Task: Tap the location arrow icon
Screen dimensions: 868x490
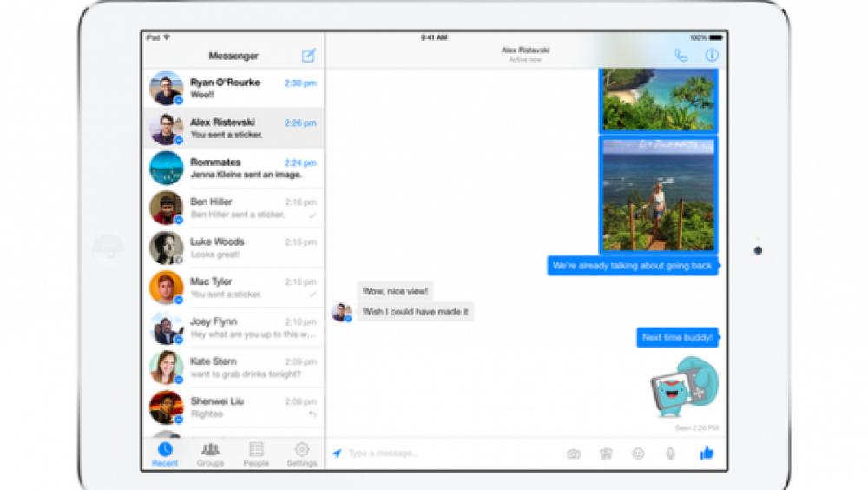Action: (337, 454)
